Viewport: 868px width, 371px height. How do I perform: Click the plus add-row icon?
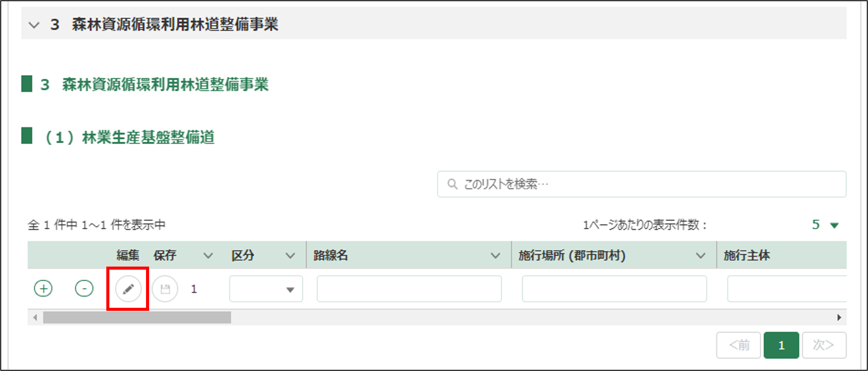43,289
